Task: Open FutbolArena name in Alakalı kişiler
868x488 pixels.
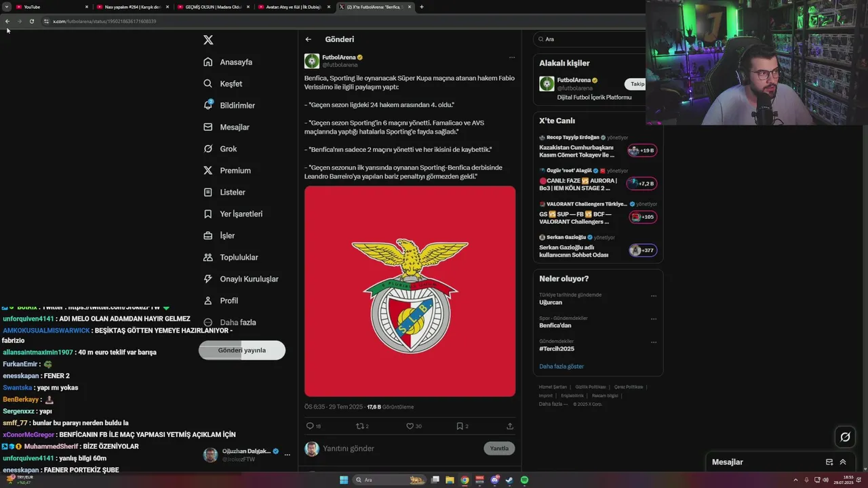Action: click(x=574, y=80)
